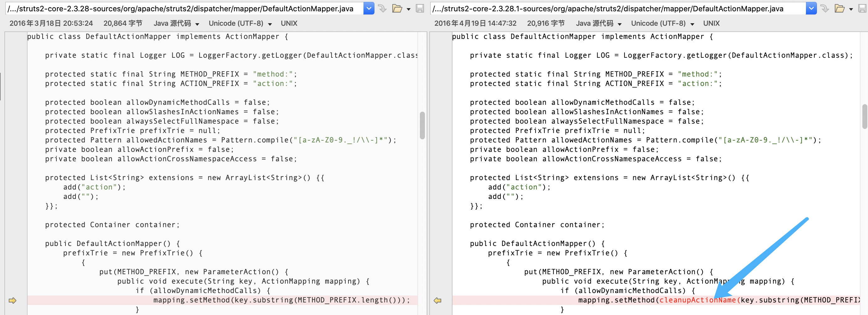Focus the struts2-core-2.3.28.1 path field on the right

(x=618, y=8)
